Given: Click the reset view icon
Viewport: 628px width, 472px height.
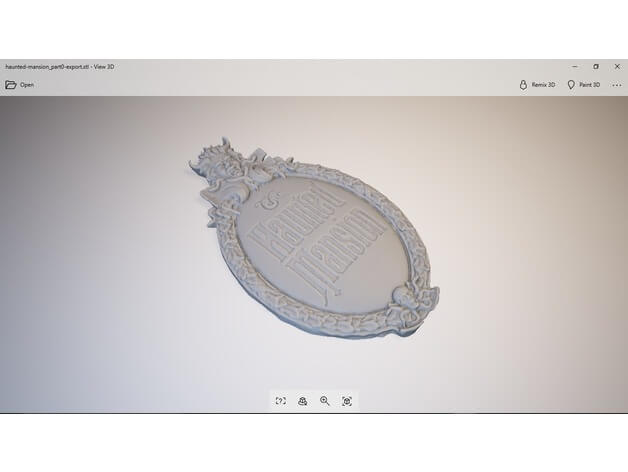Looking at the screenshot, I should 347,401.
